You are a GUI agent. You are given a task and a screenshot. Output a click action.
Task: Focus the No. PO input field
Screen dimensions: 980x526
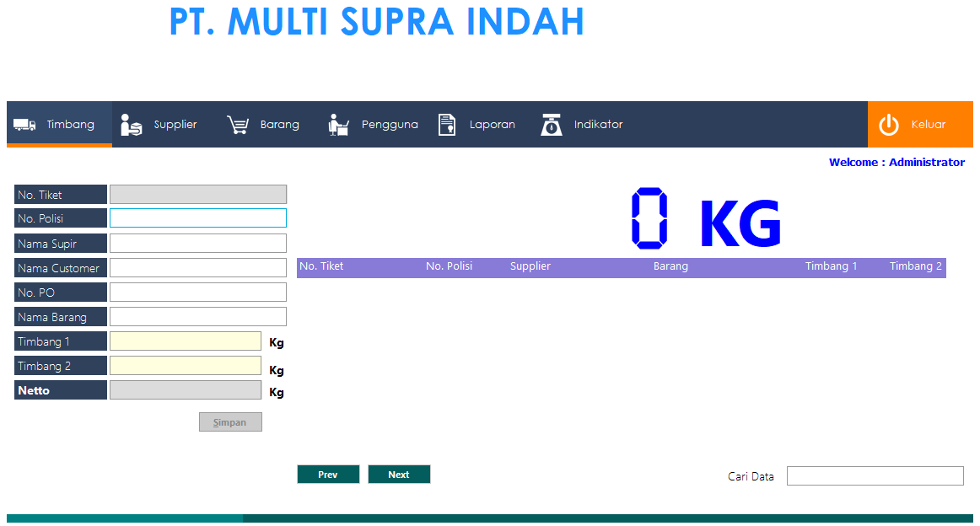[198, 293]
